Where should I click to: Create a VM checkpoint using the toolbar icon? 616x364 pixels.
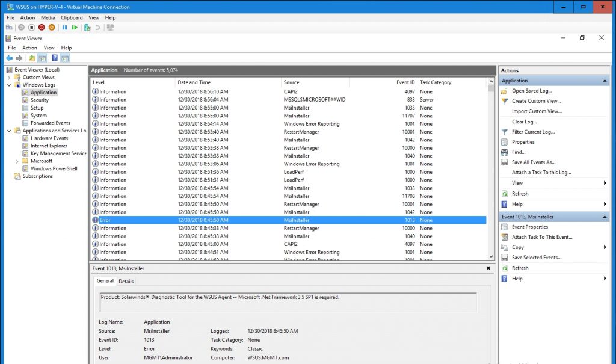tap(87, 28)
